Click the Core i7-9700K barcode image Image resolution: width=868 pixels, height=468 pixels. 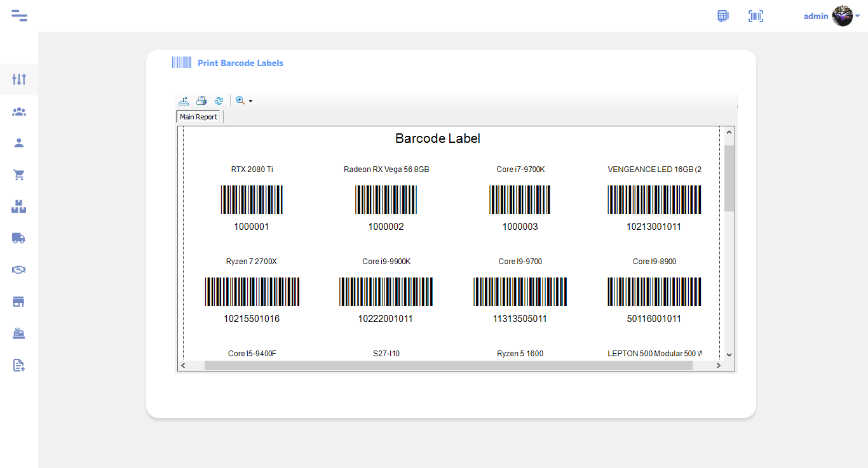tap(520, 199)
